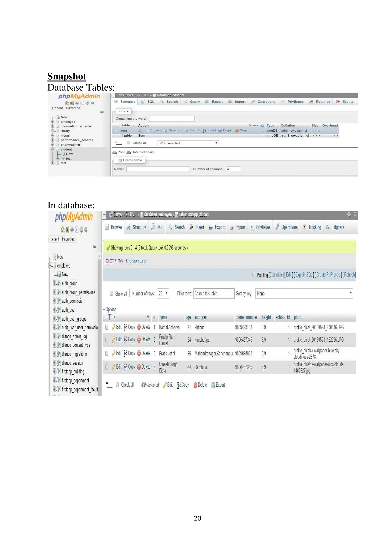
Task: Click the Data dictionary icon
Action: pyautogui.click(x=129, y=152)
